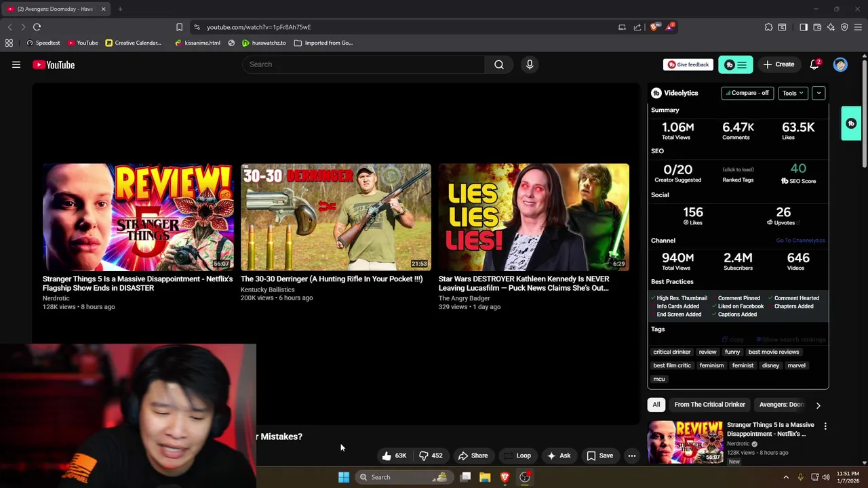Open the Brave Shields lion icon
The image size is (868, 488).
[653, 27]
